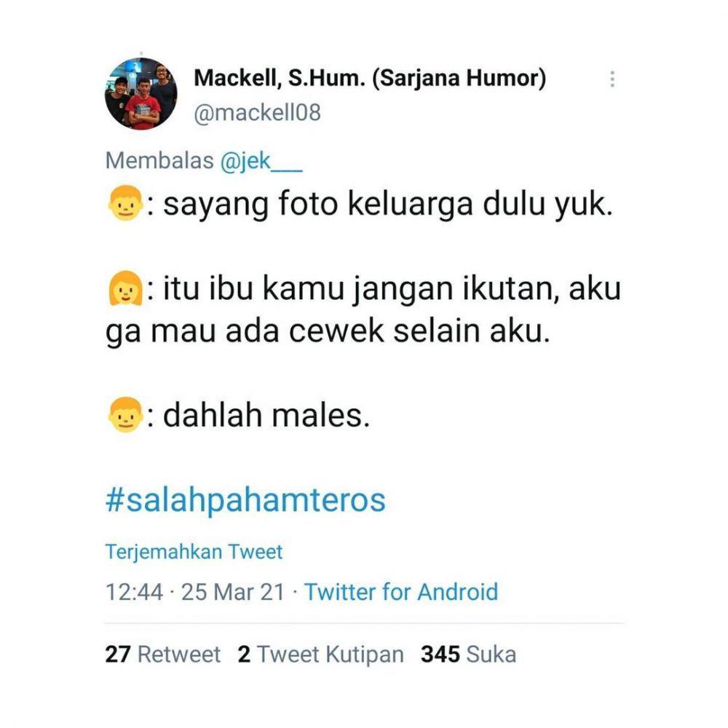728x728 pixels.
Task: Select the text 'sayang foto keluarga dulu yuk.'
Action: coord(388,205)
